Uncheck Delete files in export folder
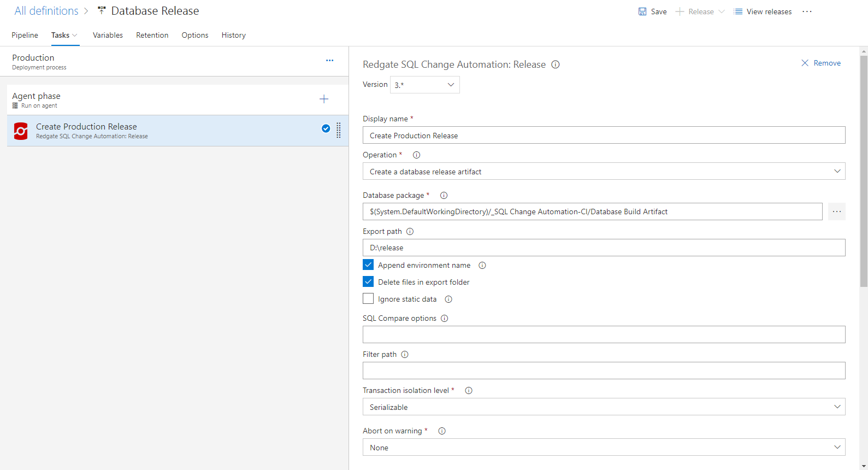This screenshot has width=868, height=470. (x=368, y=282)
